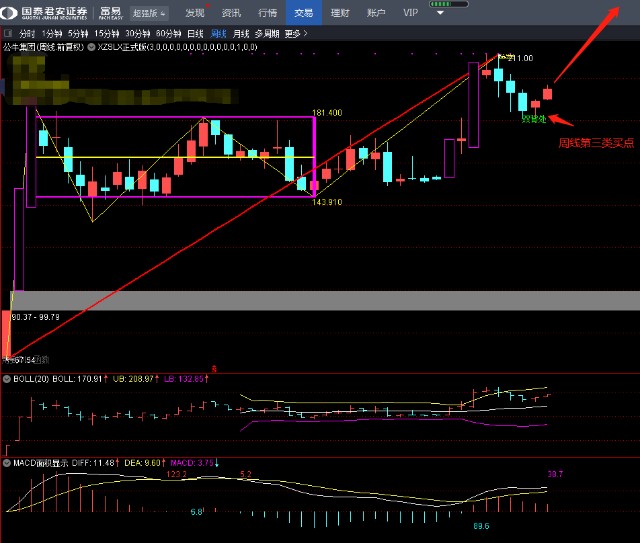Viewport: 640px width, 543px height.
Task: Switch chart to 周线 period
Action: [x=219, y=33]
